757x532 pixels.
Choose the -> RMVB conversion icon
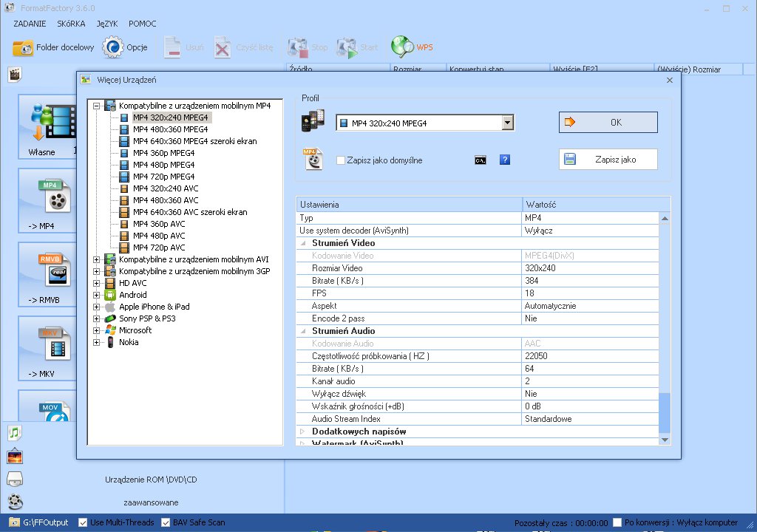click(54, 271)
